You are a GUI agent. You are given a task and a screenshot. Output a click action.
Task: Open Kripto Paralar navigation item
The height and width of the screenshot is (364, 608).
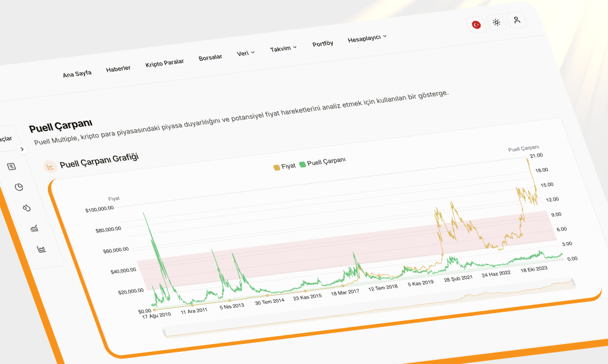pos(164,63)
